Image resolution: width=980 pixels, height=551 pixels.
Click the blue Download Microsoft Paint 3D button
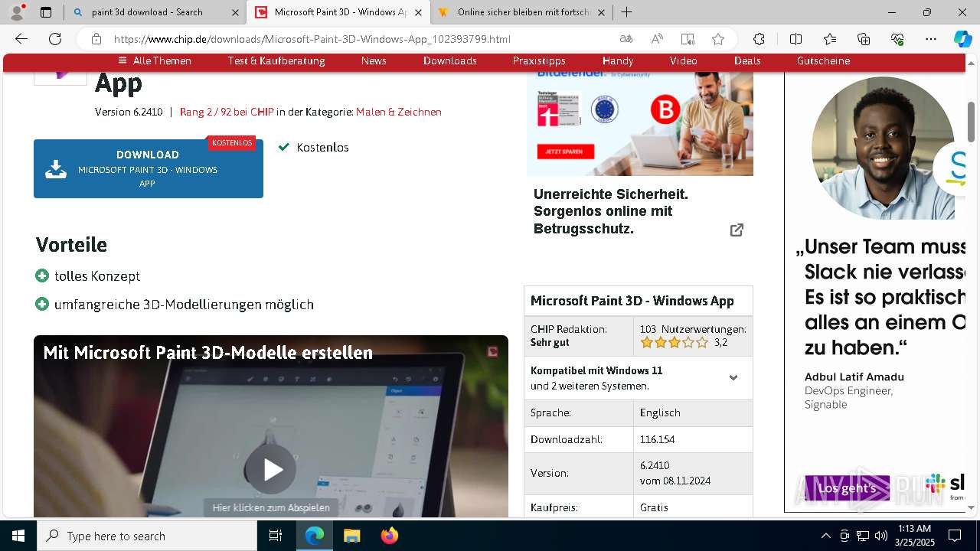point(149,168)
